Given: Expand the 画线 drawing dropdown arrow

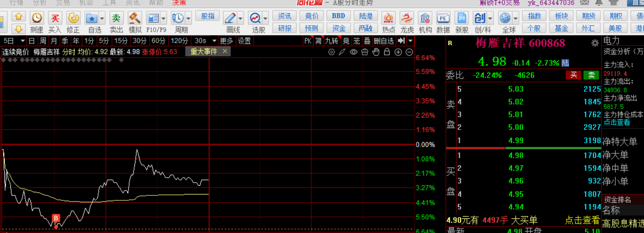Looking at the screenshot, I should pos(240,19).
